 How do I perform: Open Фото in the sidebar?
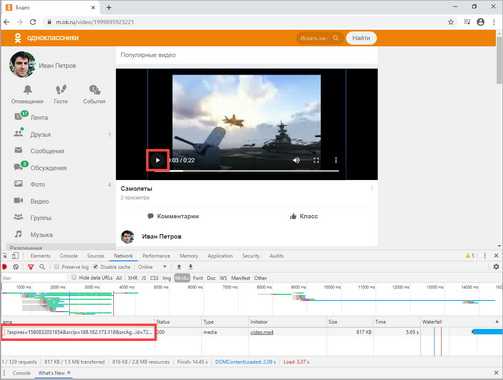tap(37, 184)
